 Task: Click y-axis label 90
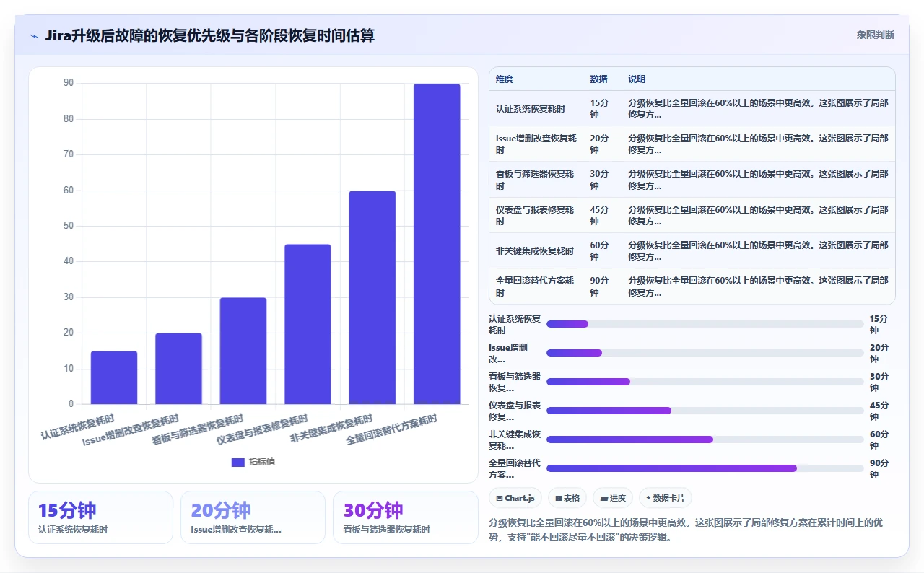coord(69,83)
